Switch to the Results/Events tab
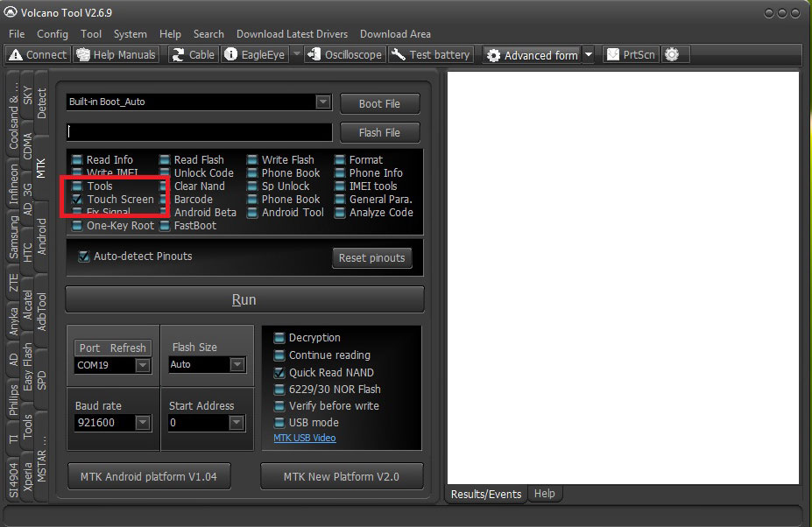Viewport: 812px width, 527px height. (486, 495)
